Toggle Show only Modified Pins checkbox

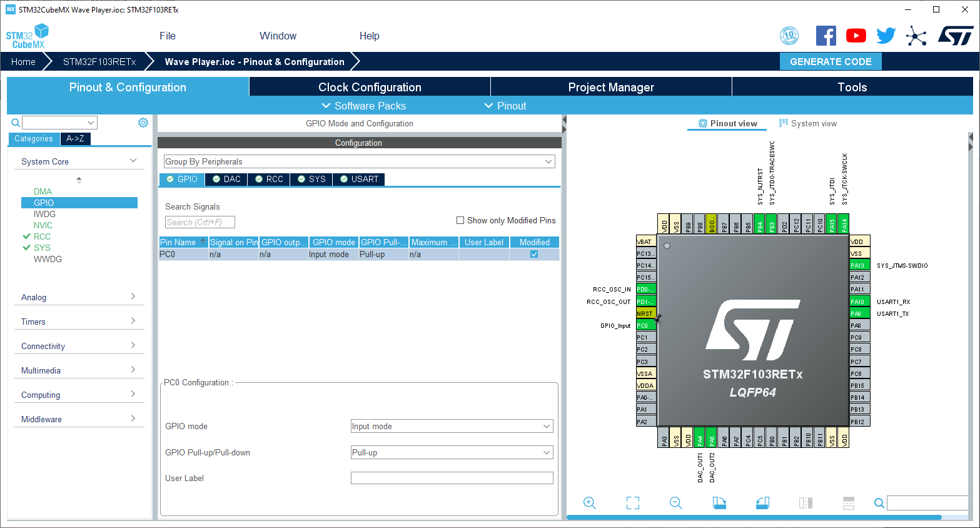pyautogui.click(x=460, y=220)
